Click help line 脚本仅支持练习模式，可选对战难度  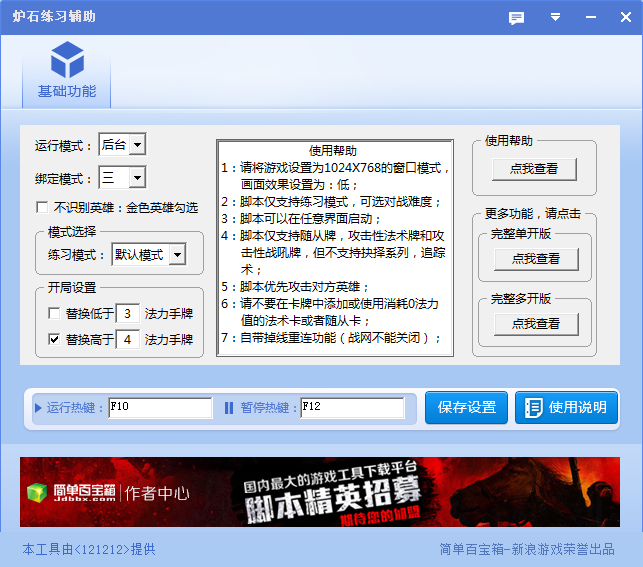click(x=331, y=202)
